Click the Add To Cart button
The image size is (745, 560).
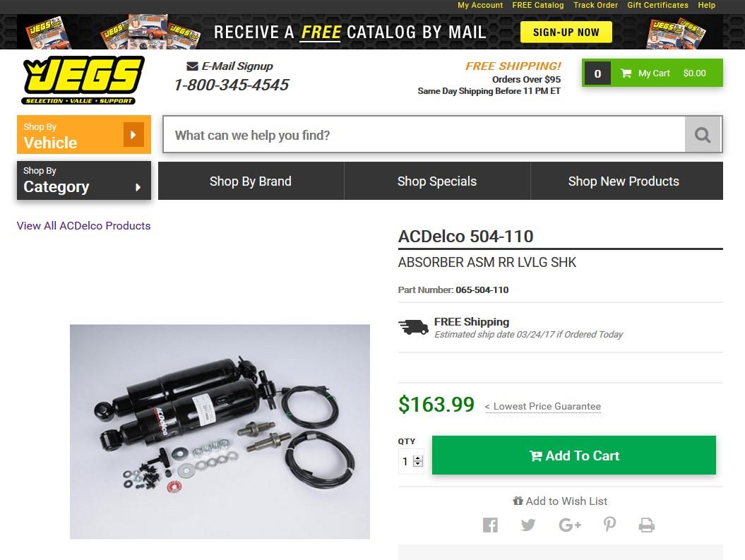pyautogui.click(x=574, y=455)
